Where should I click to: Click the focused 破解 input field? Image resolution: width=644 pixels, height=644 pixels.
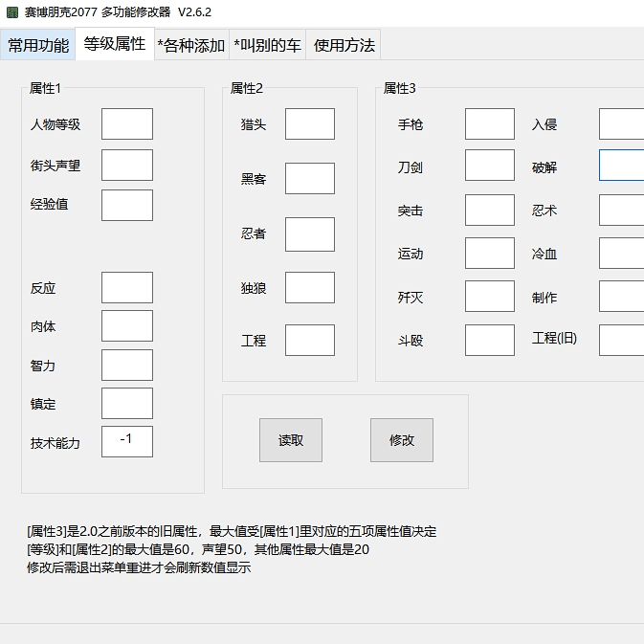pos(622,166)
